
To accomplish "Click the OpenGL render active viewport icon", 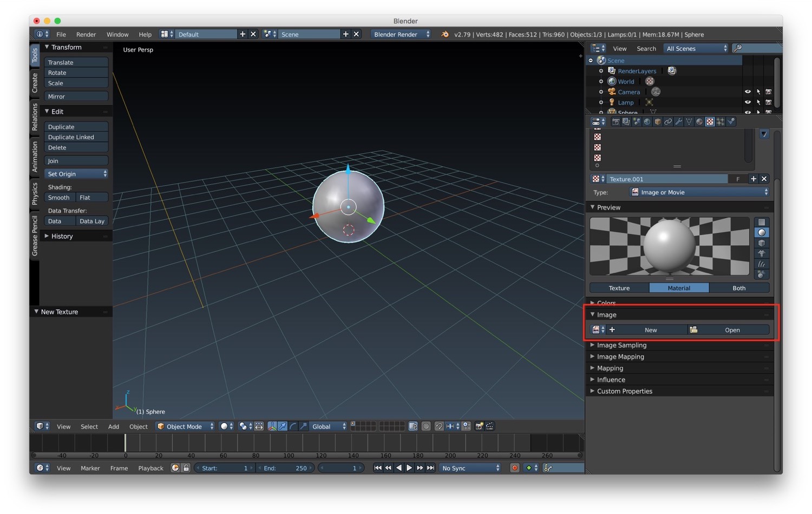I will tap(479, 426).
